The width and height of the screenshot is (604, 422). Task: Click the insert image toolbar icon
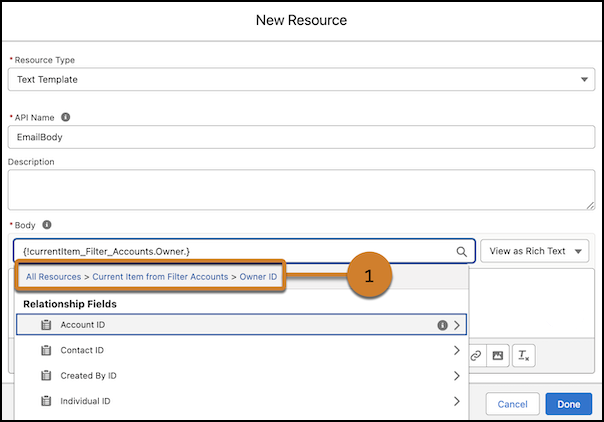[498, 355]
